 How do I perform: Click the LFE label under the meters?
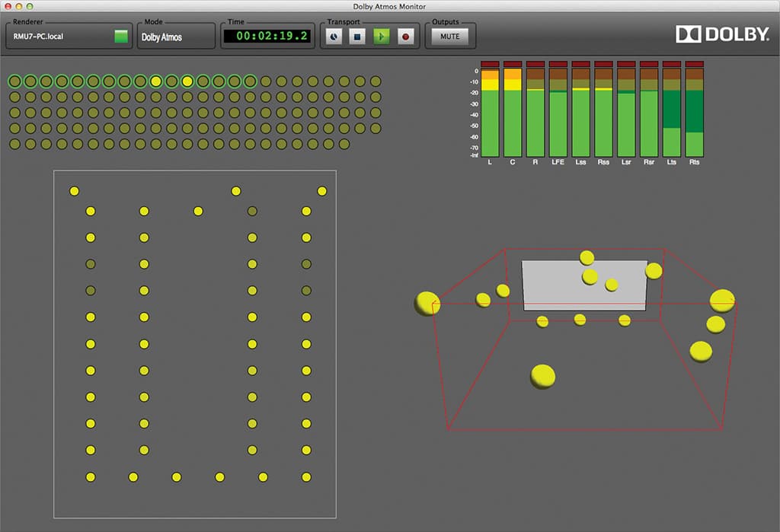click(x=558, y=162)
